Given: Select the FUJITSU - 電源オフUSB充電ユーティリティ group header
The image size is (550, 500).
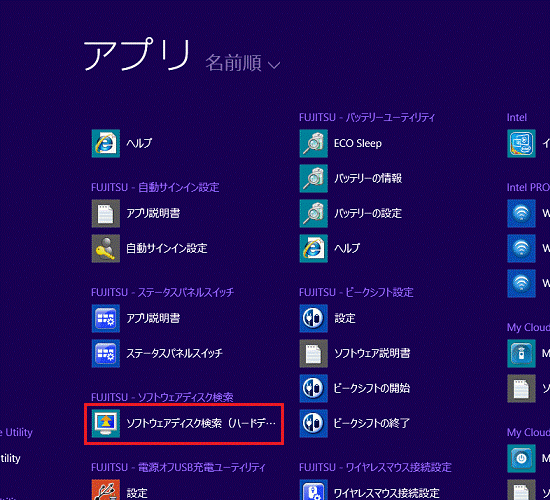Looking at the screenshot, I should 178,467.
